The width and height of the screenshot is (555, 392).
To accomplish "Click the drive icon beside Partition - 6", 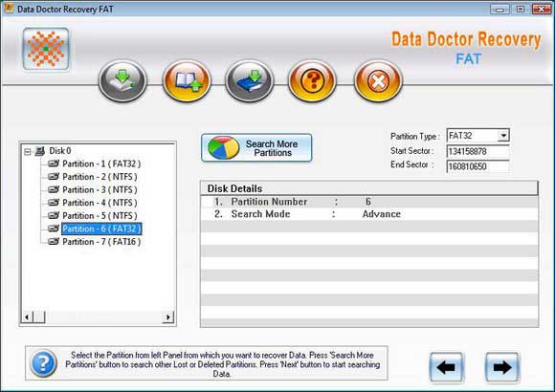I will 54,229.
